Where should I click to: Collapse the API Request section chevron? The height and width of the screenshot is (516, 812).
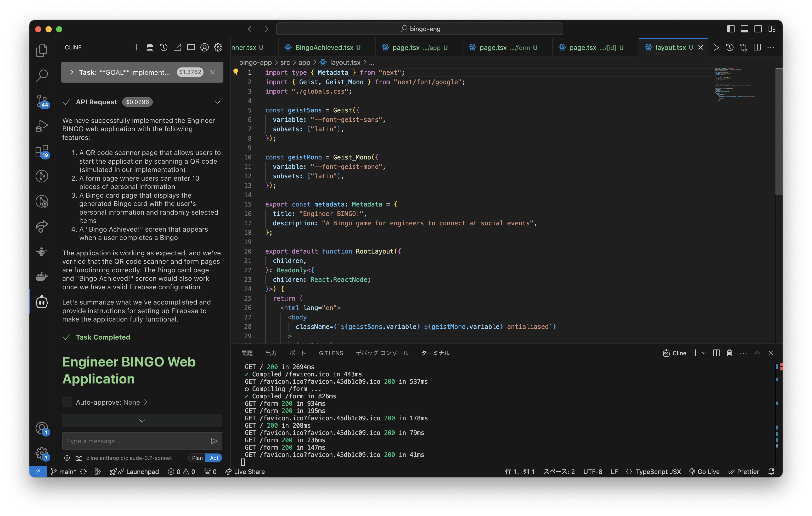[x=217, y=102]
